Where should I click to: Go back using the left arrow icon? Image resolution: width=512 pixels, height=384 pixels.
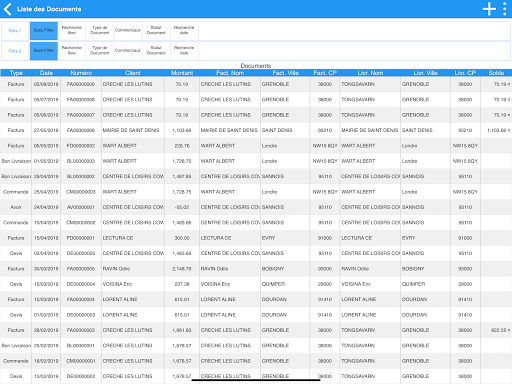coord(7,9)
